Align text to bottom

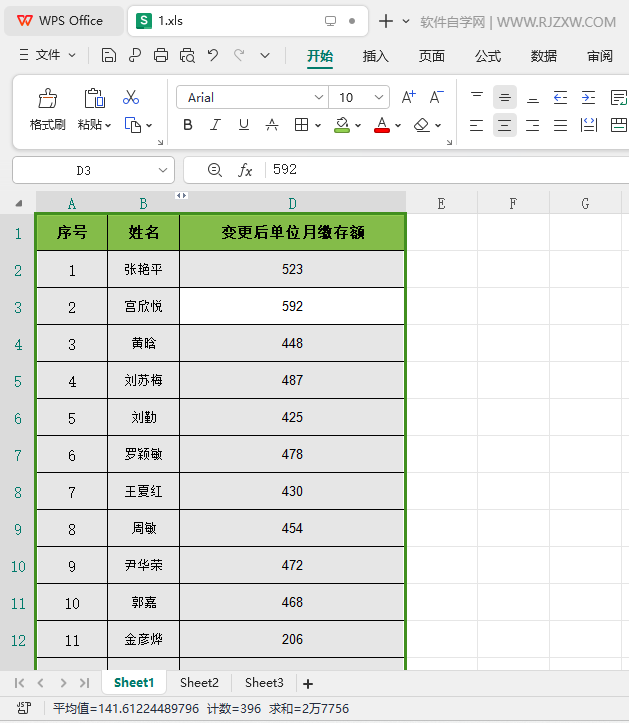pyautogui.click(x=533, y=98)
